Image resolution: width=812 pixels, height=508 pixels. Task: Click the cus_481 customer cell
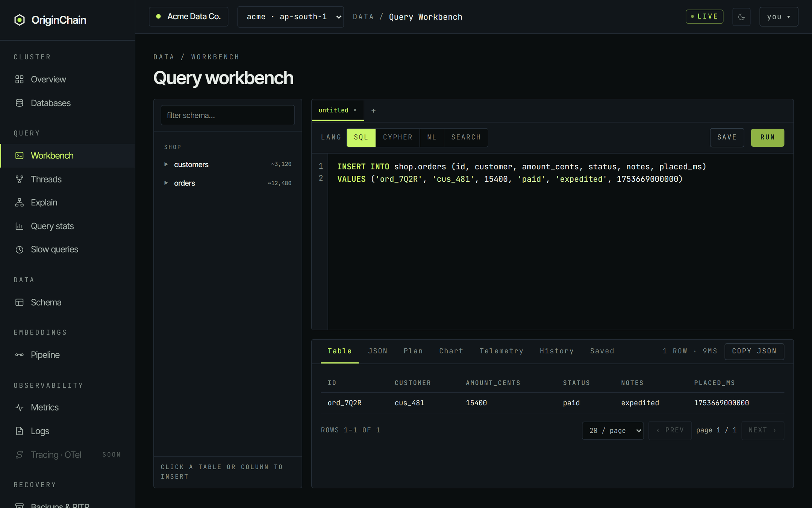point(409,403)
